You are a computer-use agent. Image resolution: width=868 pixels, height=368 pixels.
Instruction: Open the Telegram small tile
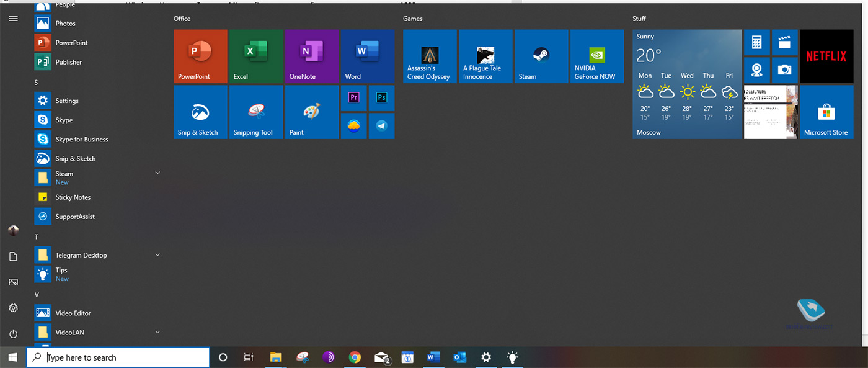[x=382, y=126]
